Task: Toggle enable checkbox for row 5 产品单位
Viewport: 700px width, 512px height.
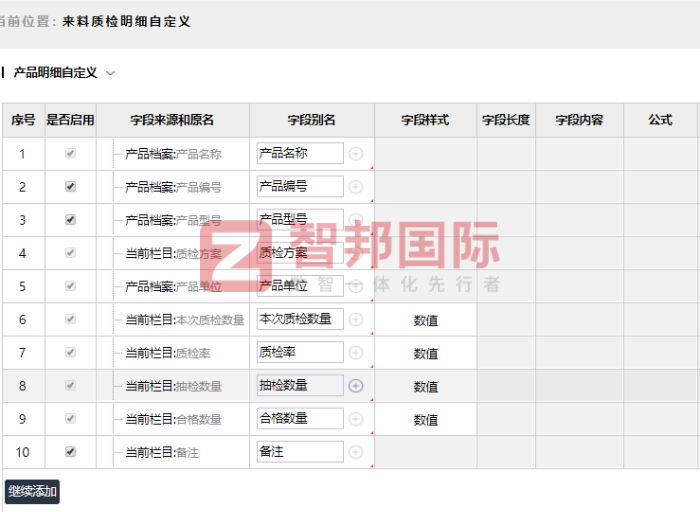Action: [70, 286]
